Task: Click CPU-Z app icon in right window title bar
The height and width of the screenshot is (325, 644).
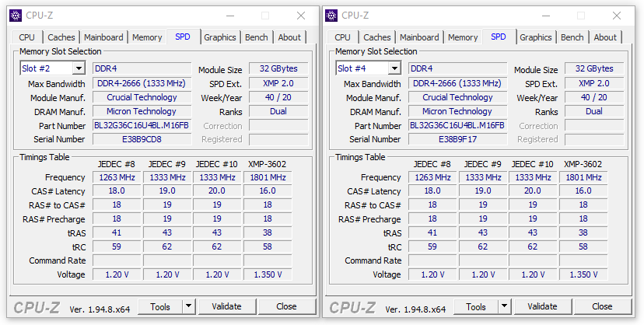Action: tap(331, 16)
